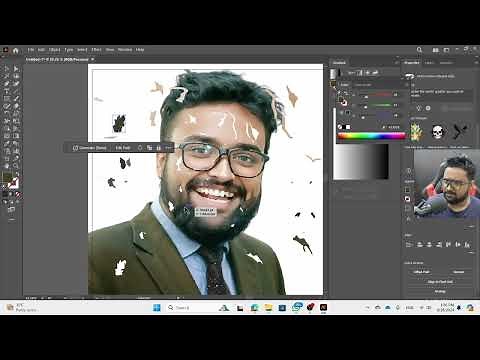Set color mode to None in toolbar
480x360 pixels.
[x=18, y=194]
